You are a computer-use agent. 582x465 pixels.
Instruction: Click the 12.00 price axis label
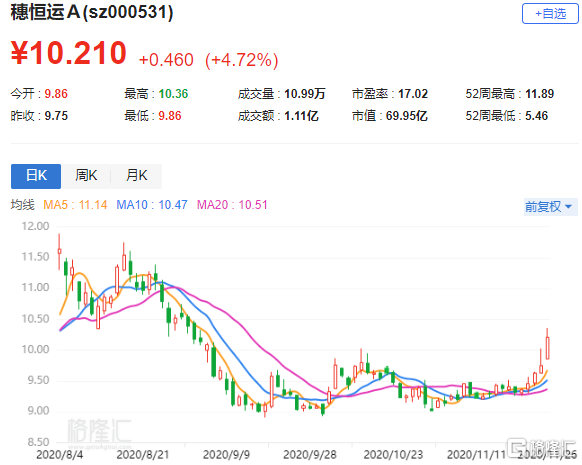35,226
